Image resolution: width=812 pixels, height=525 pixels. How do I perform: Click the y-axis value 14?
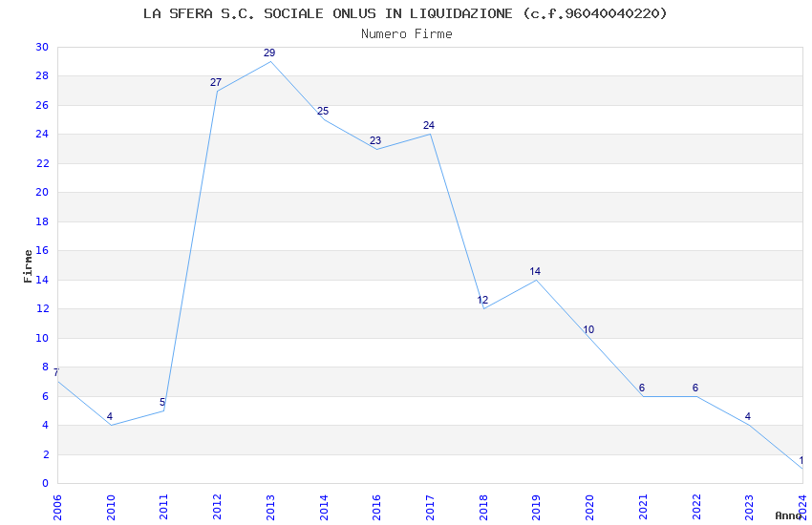[x=42, y=280]
